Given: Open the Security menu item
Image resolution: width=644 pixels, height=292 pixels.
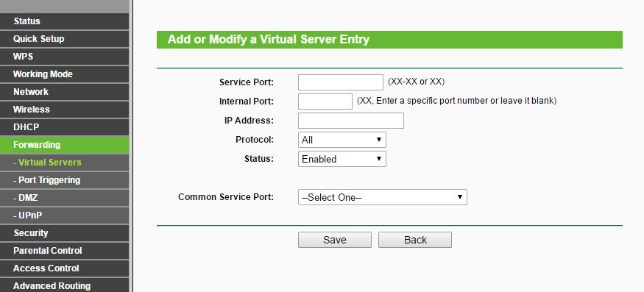Looking at the screenshot, I should 65,233.
